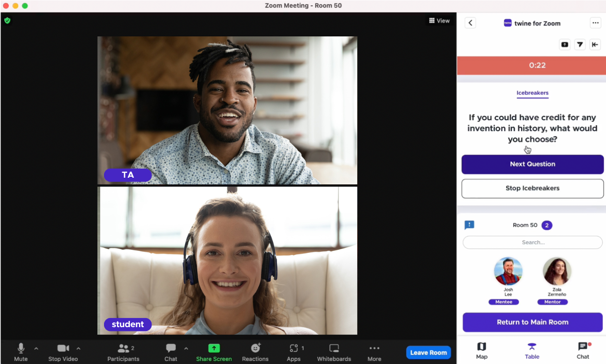This screenshot has height=364, width=606.
Task: Click Stop Icebreakers
Action: pyautogui.click(x=533, y=188)
